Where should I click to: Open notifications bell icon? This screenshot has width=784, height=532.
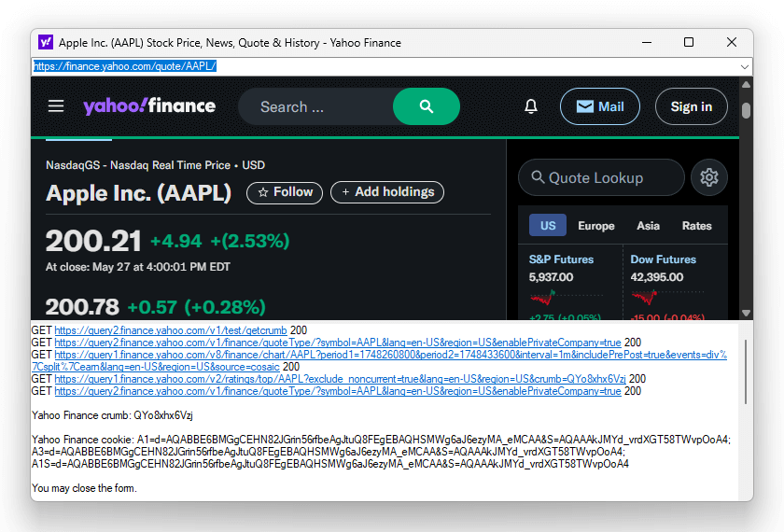(531, 106)
